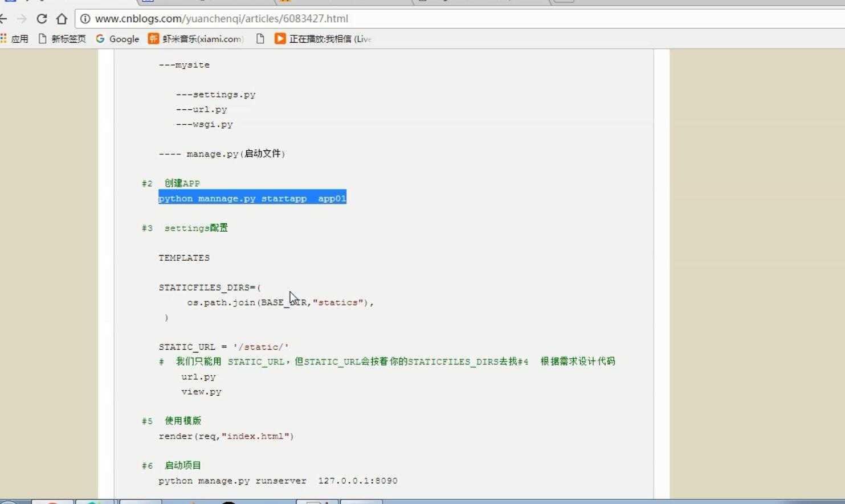The height and width of the screenshot is (504, 845).
Task: Click the url.py line under #4
Action: (198, 377)
